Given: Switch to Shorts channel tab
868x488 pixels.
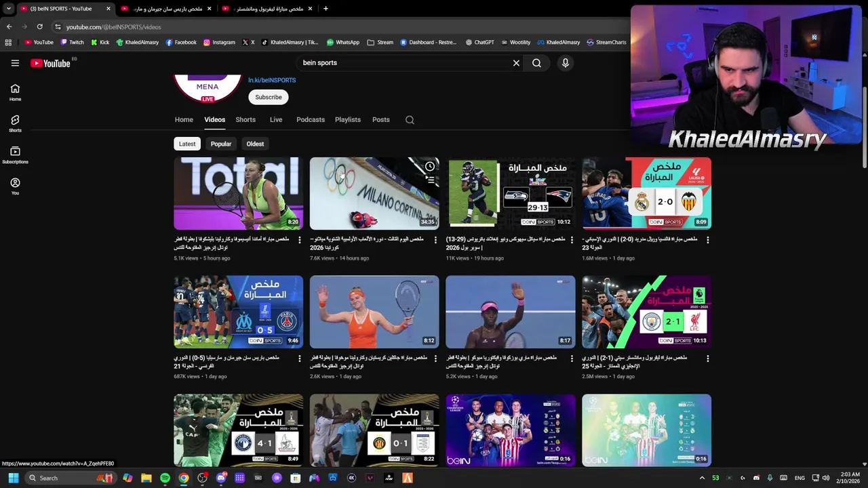Looking at the screenshot, I should click(245, 120).
